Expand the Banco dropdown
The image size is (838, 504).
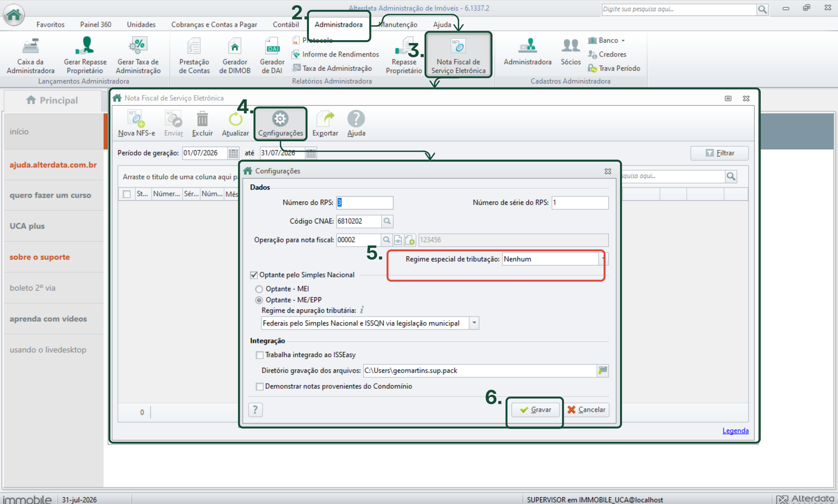[x=623, y=41]
